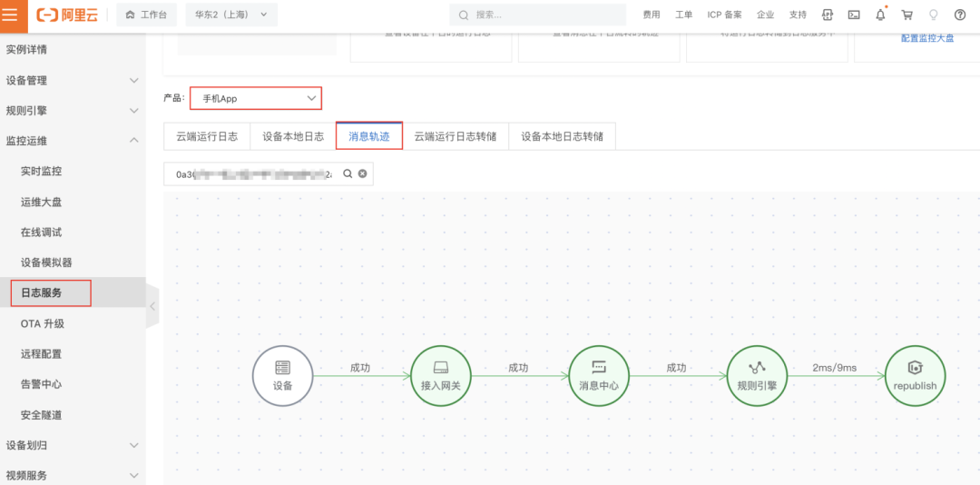Screen dimensions: 980x485
Task: Expand the 视频服务 sidebar section
Action: 73,475
